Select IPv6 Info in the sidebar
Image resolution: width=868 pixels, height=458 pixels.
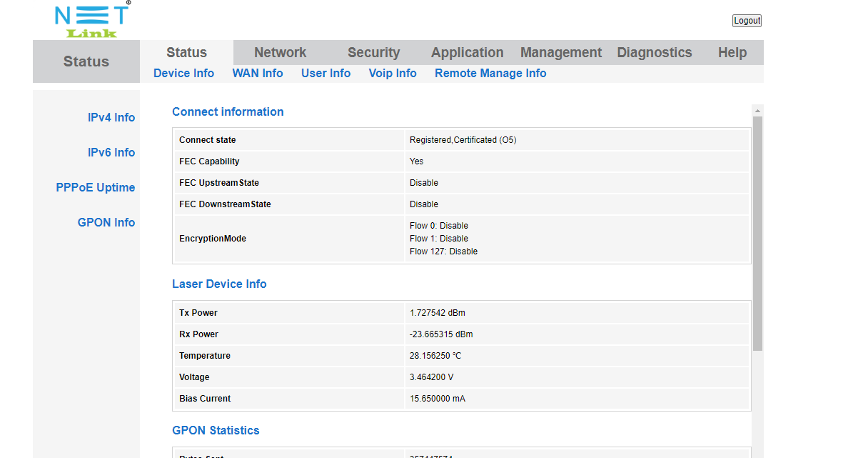pos(111,152)
